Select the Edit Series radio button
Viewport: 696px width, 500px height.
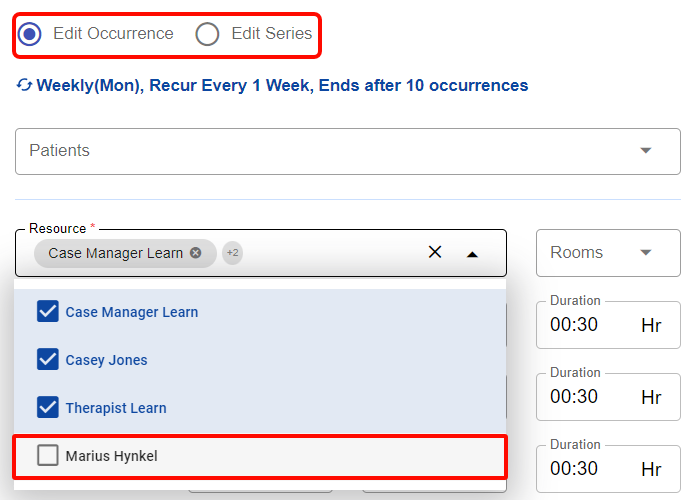pyautogui.click(x=207, y=34)
